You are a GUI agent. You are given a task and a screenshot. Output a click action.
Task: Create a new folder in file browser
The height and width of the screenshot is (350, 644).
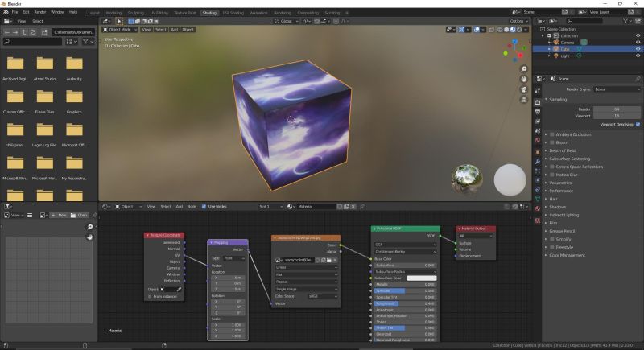(44, 32)
